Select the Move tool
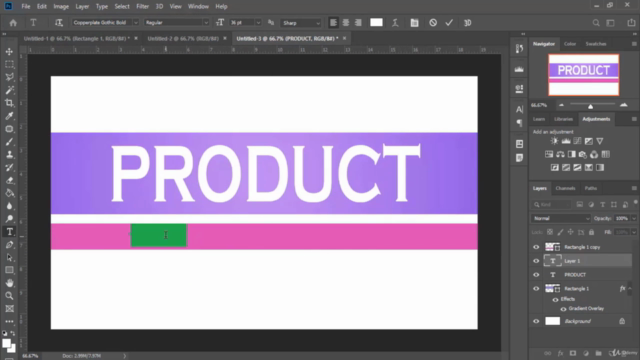The height and width of the screenshot is (360, 640). (x=9, y=51)
